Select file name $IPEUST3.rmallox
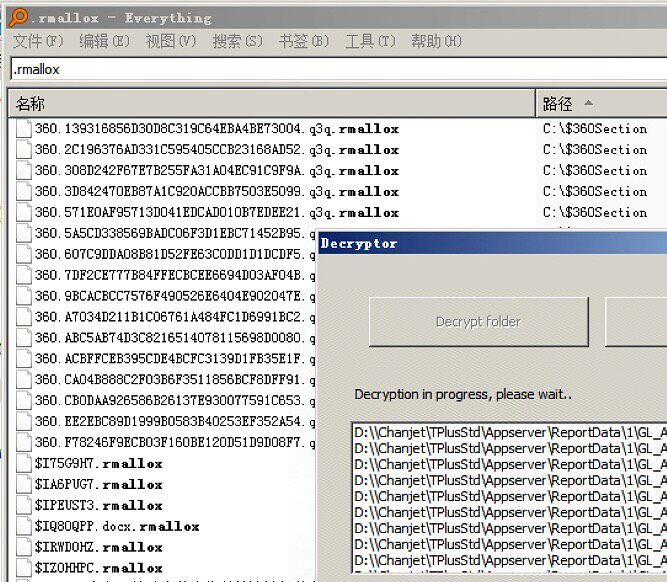The width and height of the screenshot is (667, 582). coord(99,505)
